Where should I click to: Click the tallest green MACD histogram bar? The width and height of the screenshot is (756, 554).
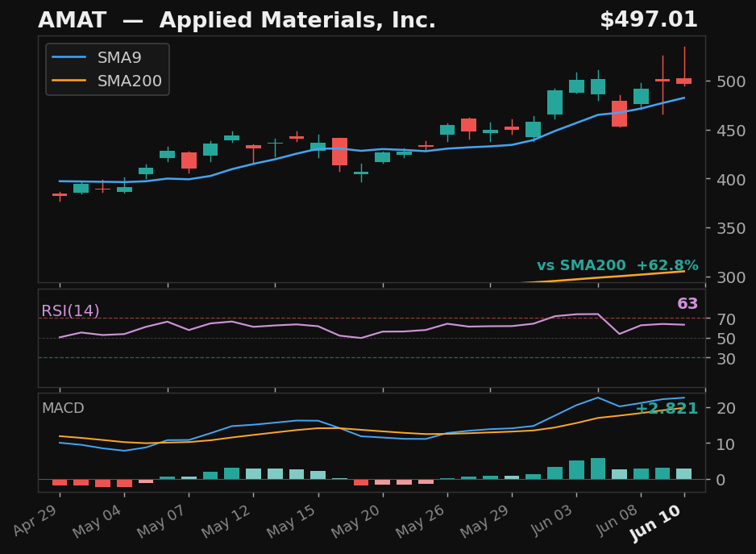tap(598, 469)
